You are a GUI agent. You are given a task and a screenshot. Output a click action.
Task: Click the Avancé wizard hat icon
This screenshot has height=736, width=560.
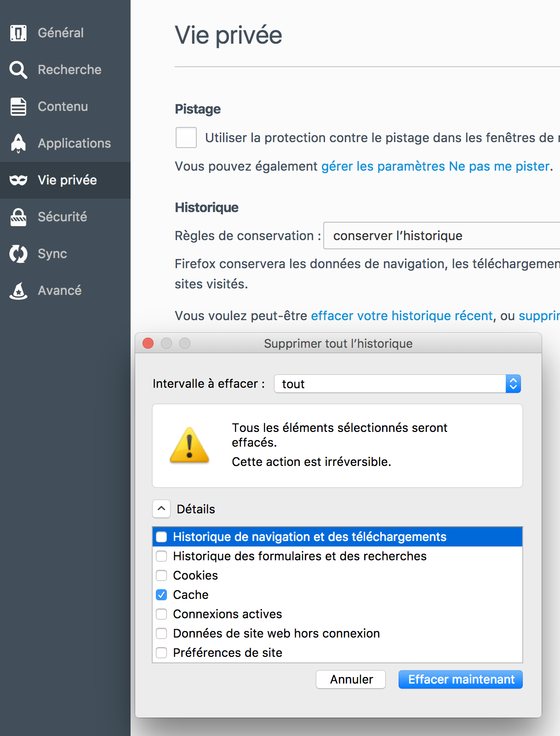coord(18,290)
